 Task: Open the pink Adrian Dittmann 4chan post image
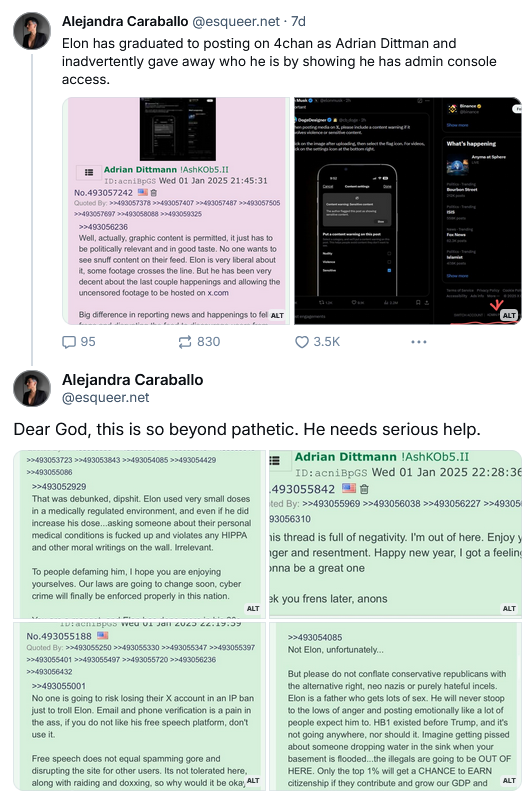point(176,211)
